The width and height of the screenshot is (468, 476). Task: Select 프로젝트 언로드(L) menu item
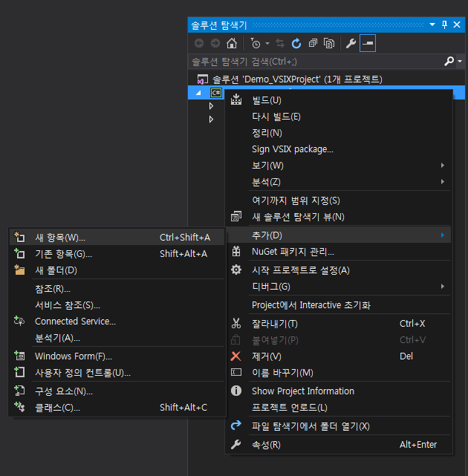click(339, 408)
